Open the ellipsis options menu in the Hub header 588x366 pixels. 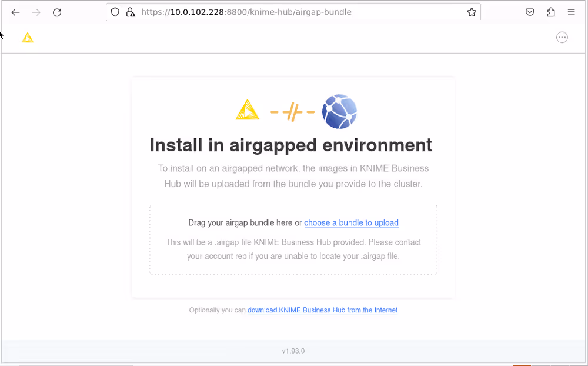pos(562,37)
